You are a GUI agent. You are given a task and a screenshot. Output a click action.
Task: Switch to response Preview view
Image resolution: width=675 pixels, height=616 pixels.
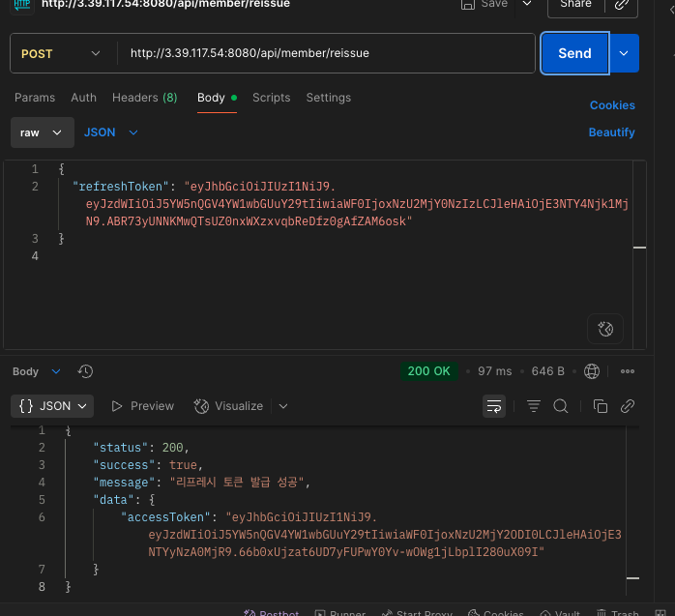click(x=142, y=406)
